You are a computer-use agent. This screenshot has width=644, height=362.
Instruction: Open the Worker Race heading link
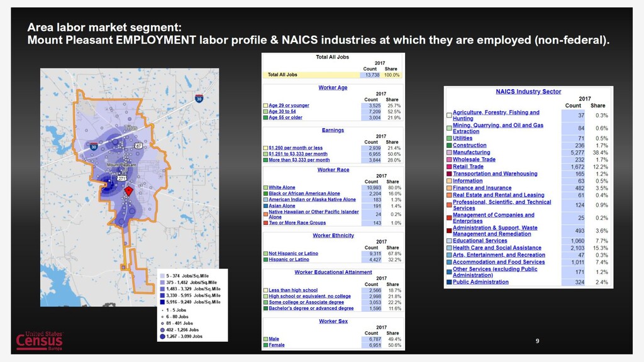click(333, 170)
